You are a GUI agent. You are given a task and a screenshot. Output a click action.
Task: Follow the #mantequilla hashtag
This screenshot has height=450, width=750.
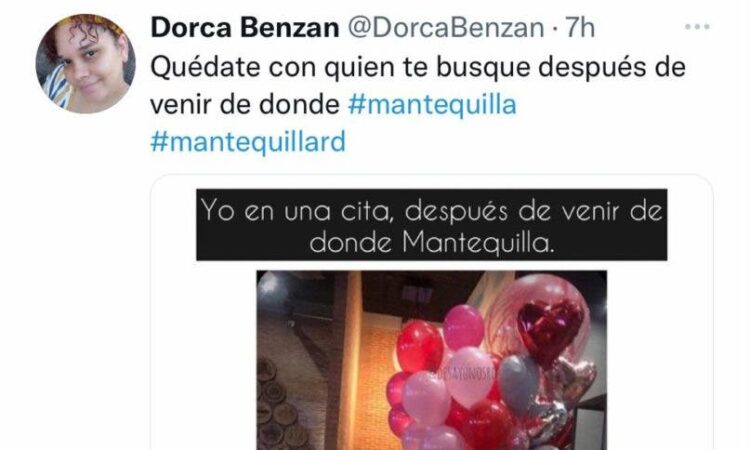[x=432, y=104]
